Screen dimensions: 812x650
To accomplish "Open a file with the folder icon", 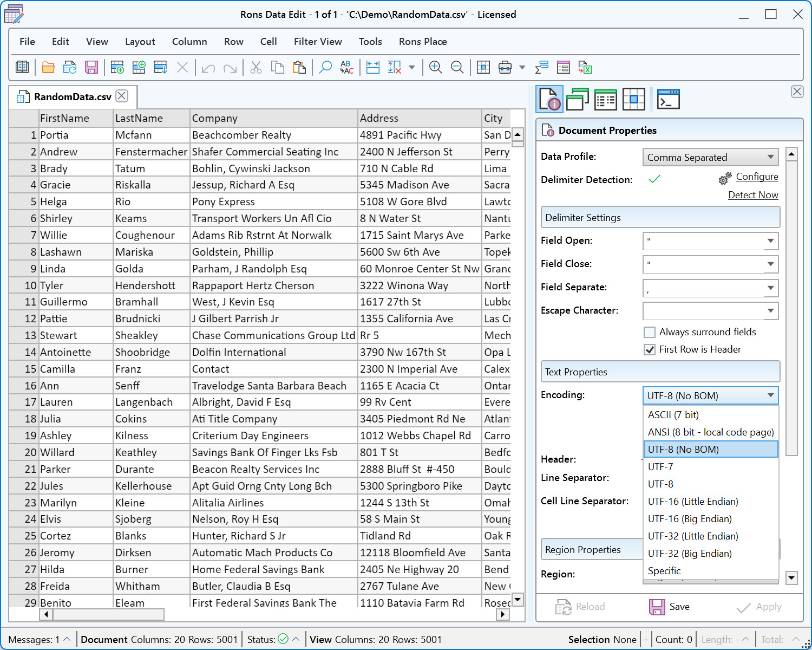I will pyautogui.click(x=48, y=67).
